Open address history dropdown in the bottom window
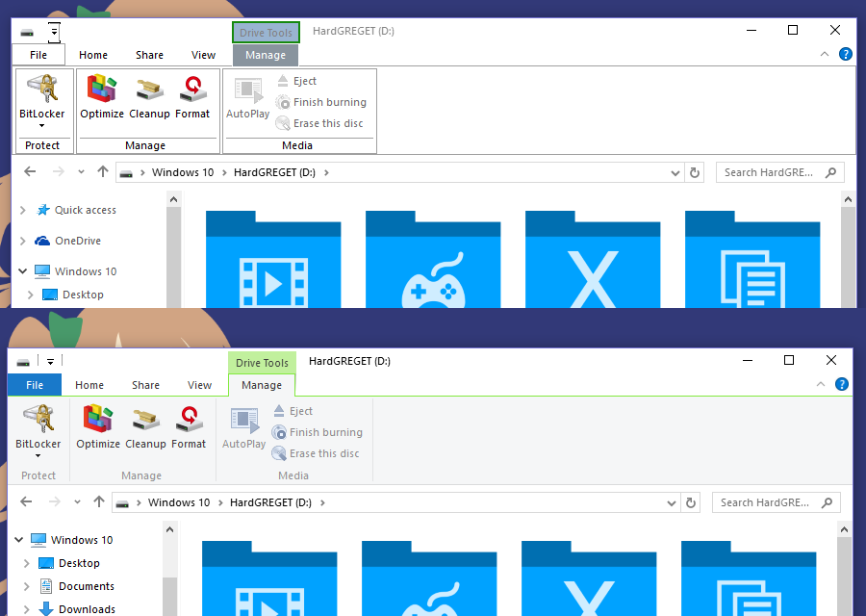Screen dimensions: 866x616 tap(671, 502)
